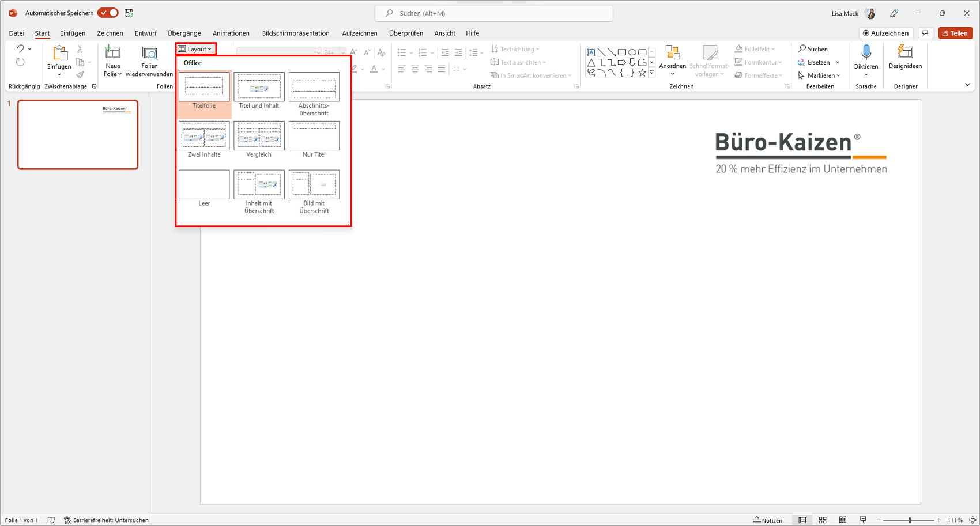Click the Anordnen icon

click(673, 53)
